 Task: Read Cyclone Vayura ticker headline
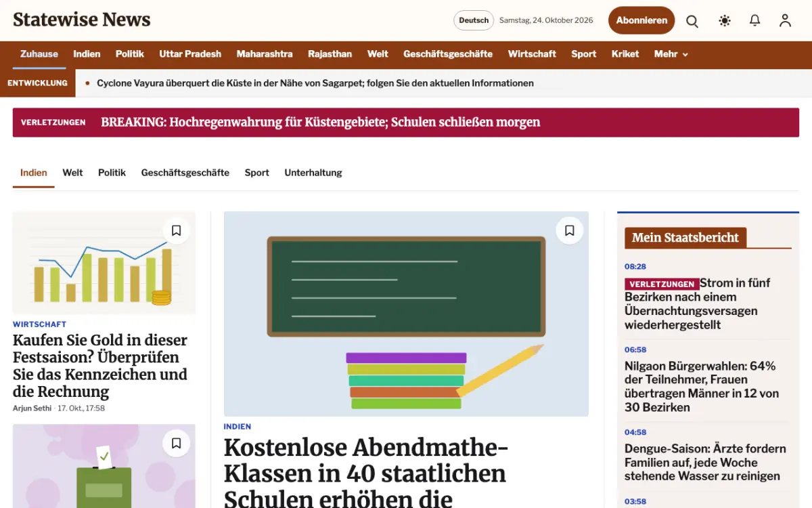(x=315, y=83)
